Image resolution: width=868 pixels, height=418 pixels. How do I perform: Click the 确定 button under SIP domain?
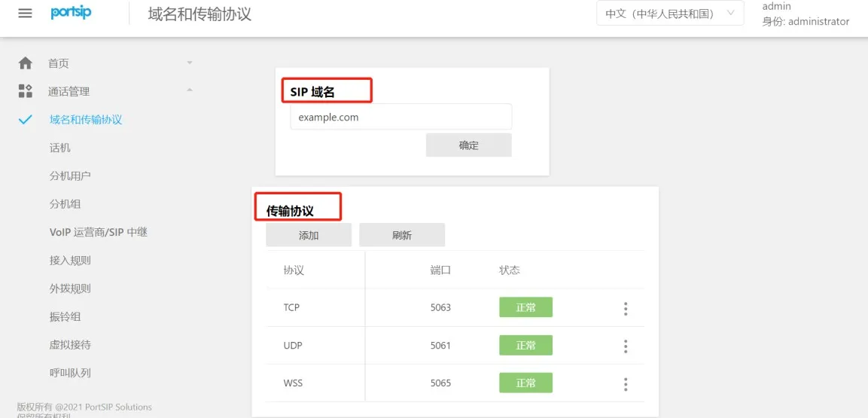click(x=468, y=145)
